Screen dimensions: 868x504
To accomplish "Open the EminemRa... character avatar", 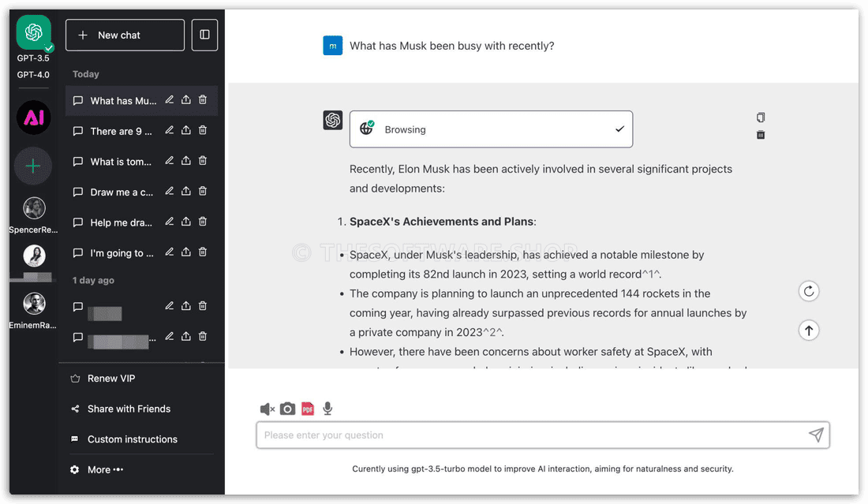I will pos(34,304).
